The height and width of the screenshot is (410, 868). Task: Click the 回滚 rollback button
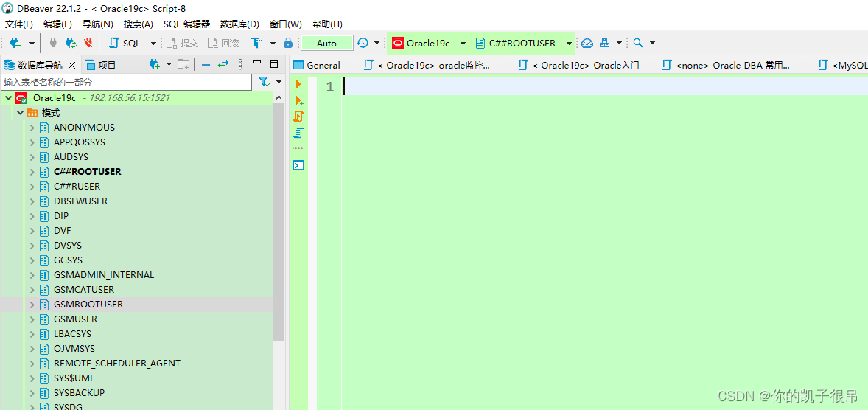coord(223,43)
